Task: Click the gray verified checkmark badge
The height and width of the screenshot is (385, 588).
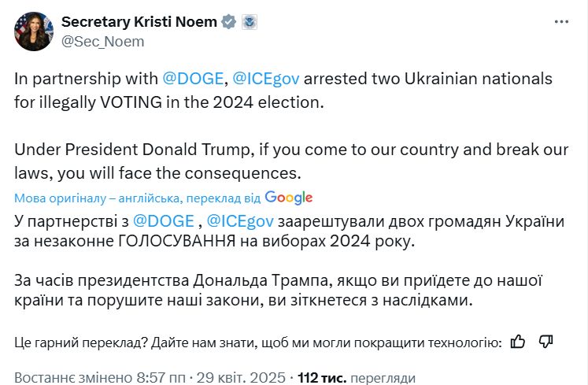Action: click(x=229, y=22)
